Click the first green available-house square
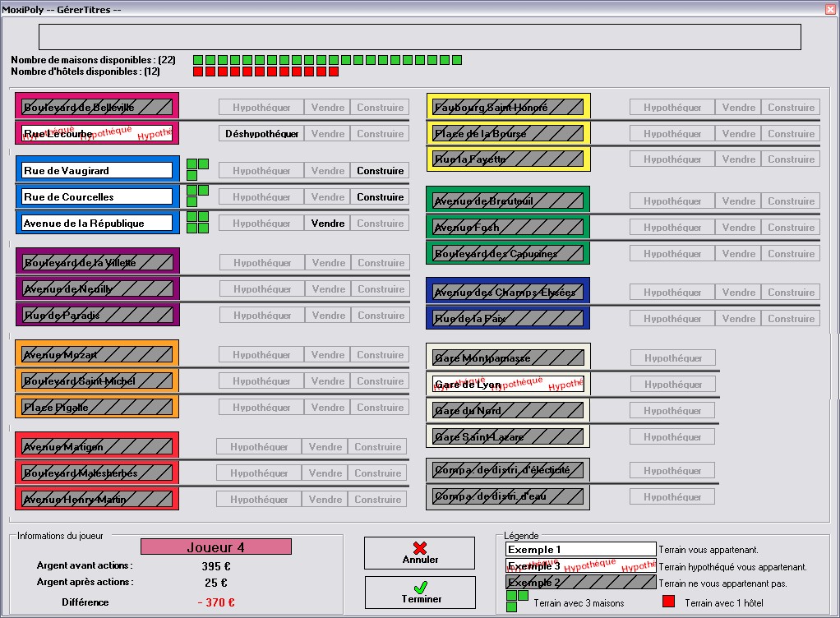840x618 pixels. 198,60
